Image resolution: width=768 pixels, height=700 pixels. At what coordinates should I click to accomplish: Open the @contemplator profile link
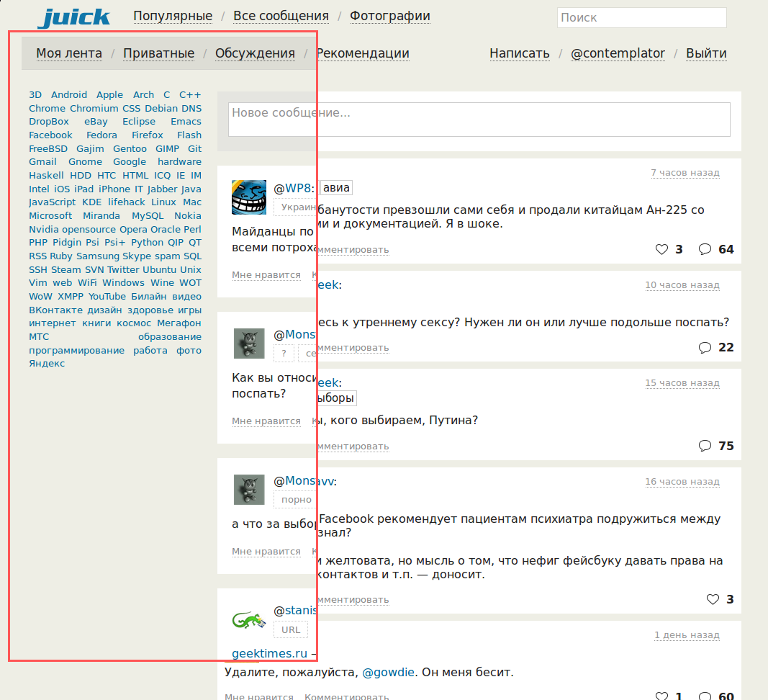point(618,53)
